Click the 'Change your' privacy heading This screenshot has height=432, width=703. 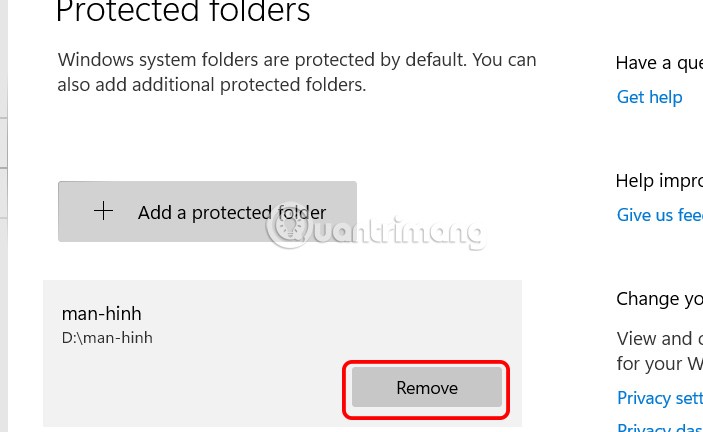coord(659,299)
